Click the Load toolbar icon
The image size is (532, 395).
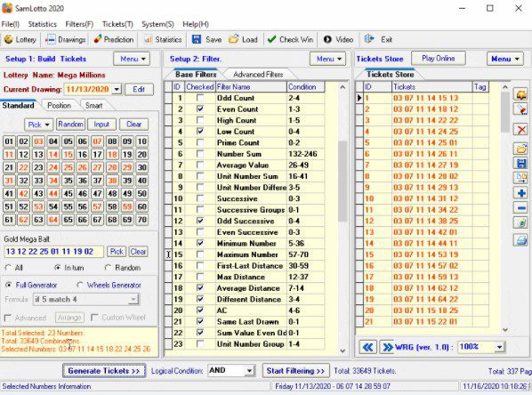point(233,39)
